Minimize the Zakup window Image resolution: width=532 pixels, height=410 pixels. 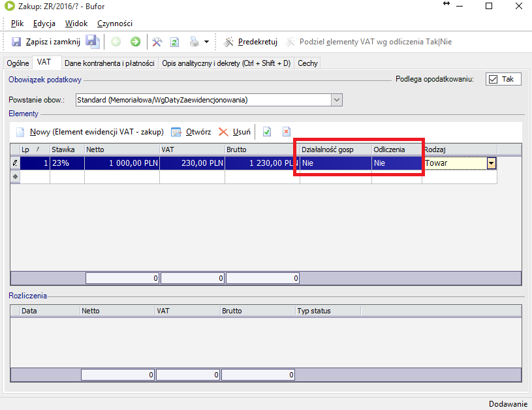tap(460, 6)
